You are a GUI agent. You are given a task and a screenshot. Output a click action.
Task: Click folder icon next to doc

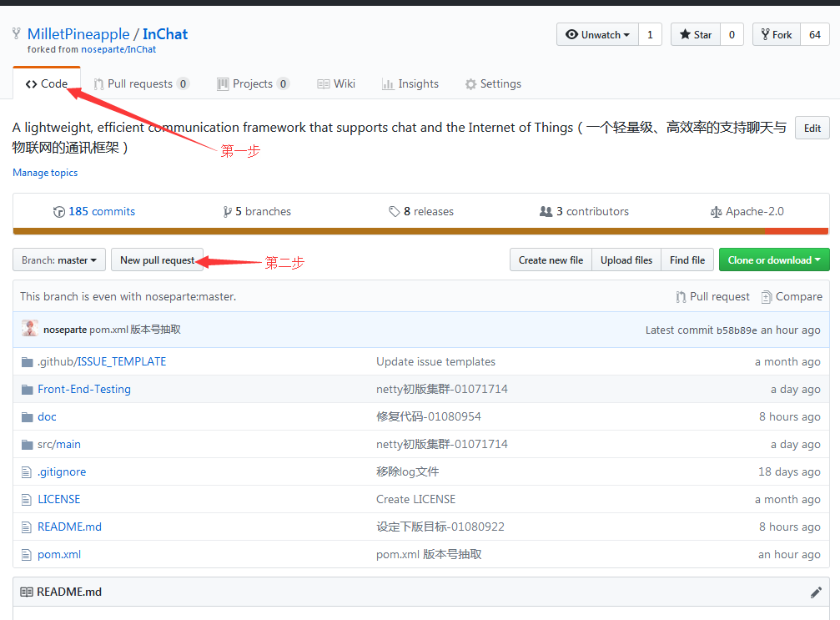click(28, 417)
